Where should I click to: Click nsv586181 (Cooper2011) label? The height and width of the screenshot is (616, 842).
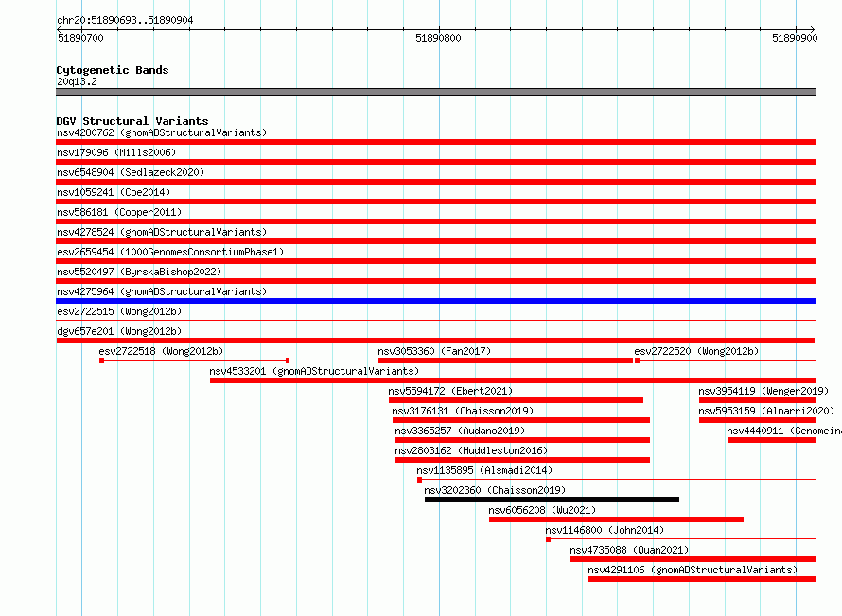(119, 212)
